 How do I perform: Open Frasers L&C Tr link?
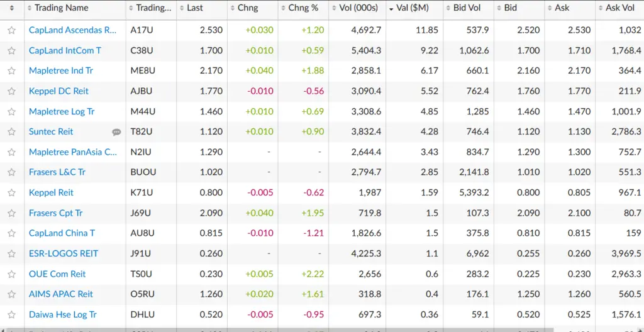[57, 172]
